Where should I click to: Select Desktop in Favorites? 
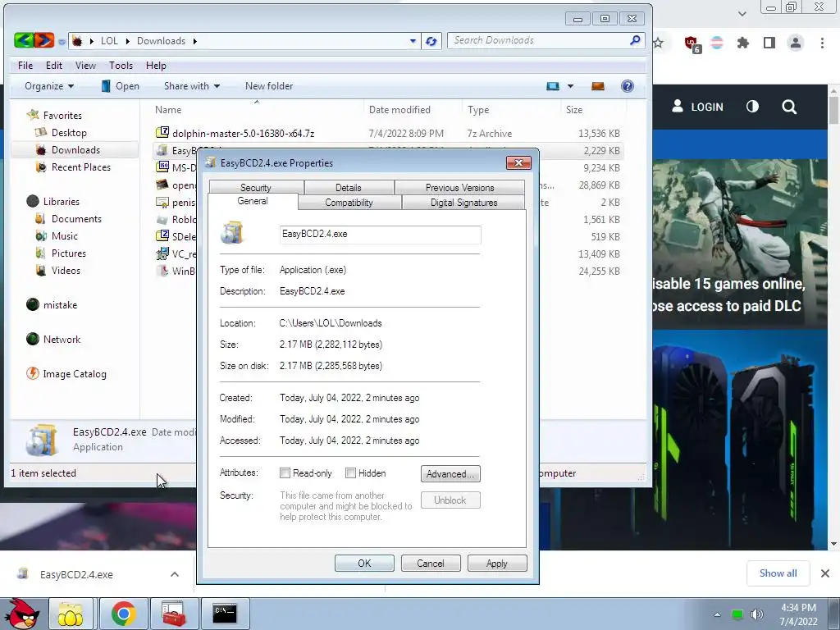(x=69, y=132)
